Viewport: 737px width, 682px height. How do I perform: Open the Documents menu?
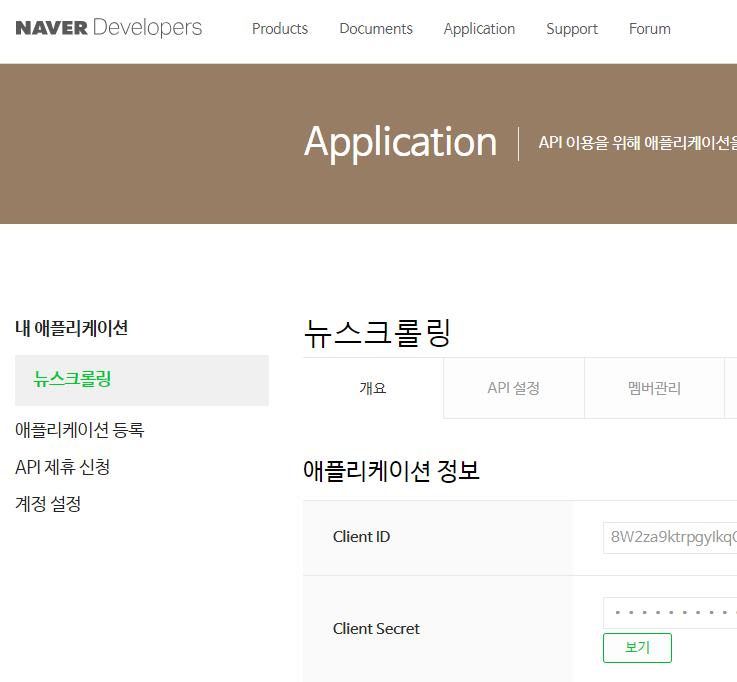(376, 29)
